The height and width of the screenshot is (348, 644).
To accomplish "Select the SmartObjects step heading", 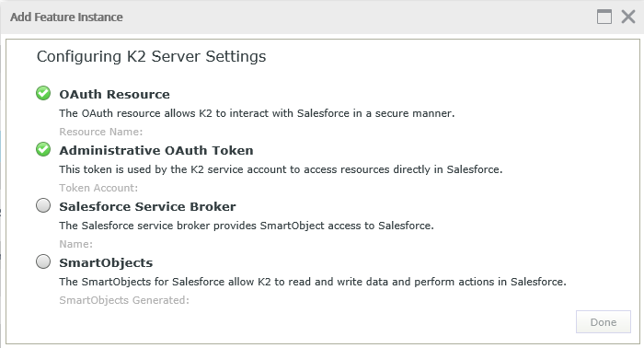I will (106, 262).
